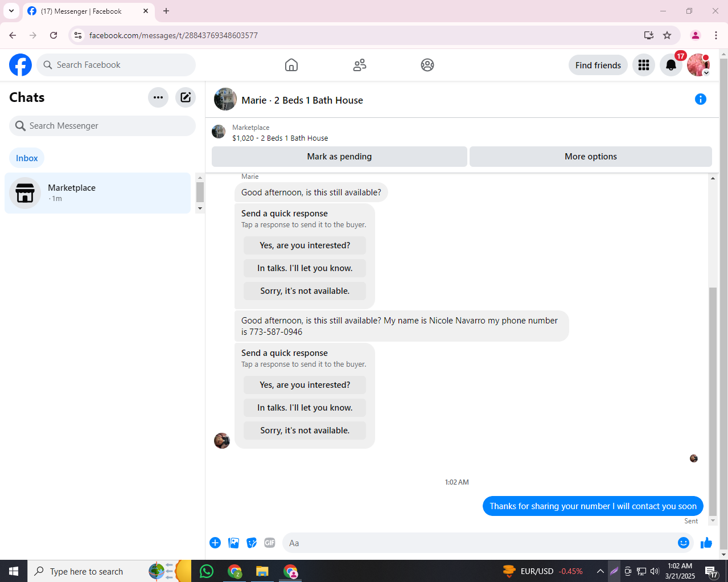Open the taskbar volume icon

click(x=655, y=571)
